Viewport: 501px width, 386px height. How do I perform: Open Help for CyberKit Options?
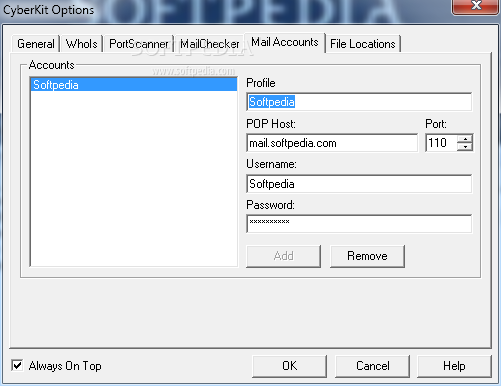pos(454,366)
